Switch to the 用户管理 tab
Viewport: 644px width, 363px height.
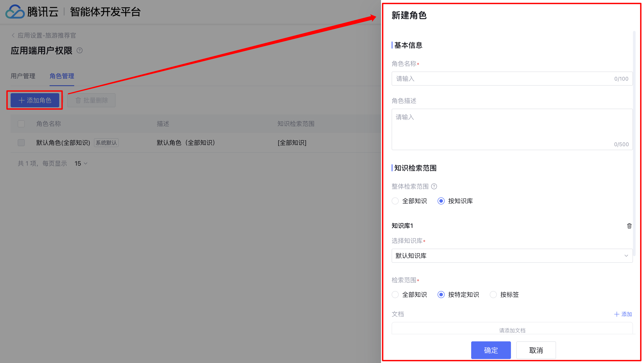pyautogui.click(x=23, y=76)
